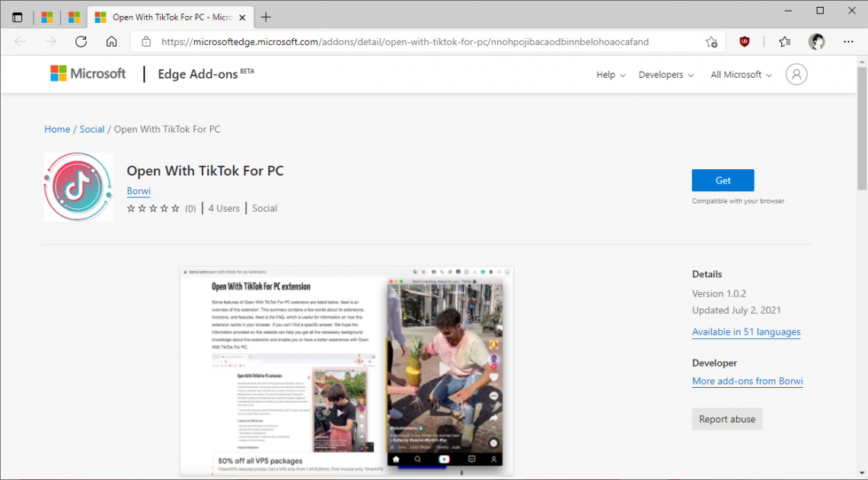Screen dimensions: 868x480
Task: Open the browser profile avatar
Action: pyautogui.click(x=816, y=41)
